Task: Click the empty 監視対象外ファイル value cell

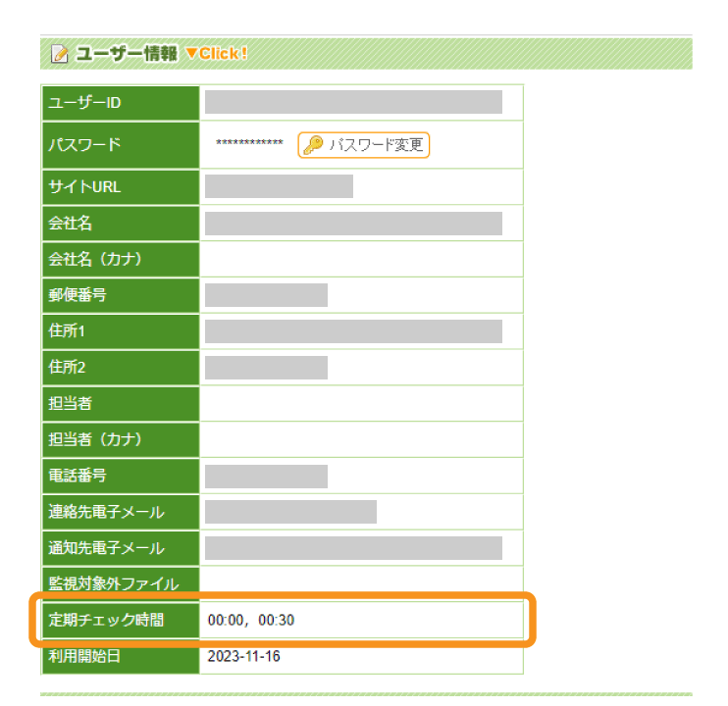Action: coord(360,583)
